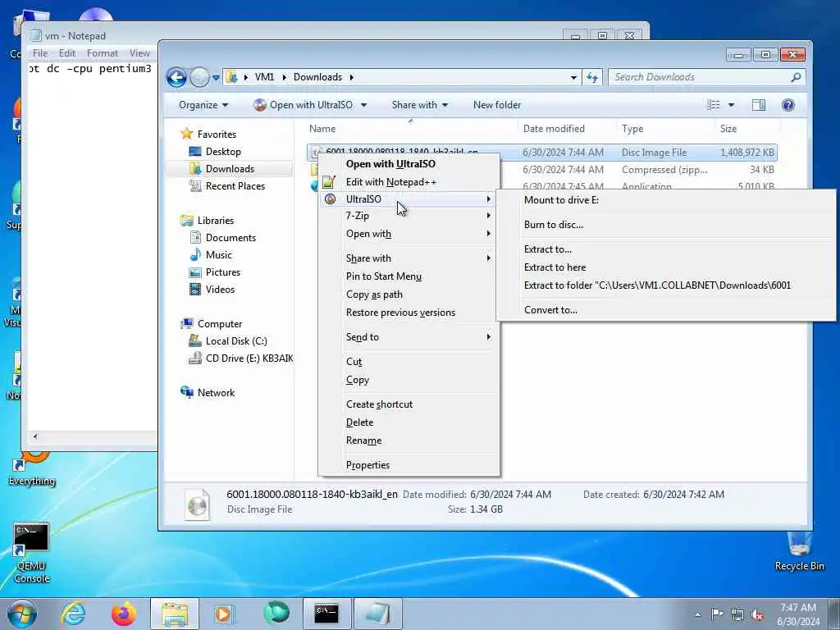Choose Restore previous versions

(x=409, y=313)
